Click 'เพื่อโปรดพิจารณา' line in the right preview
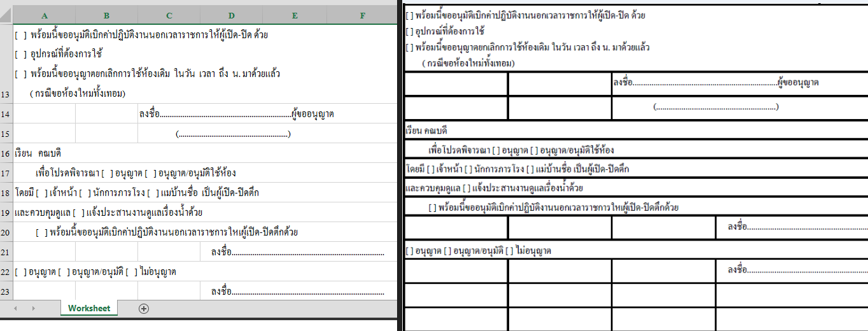This screenshot has width=868, height=331. click(521, 150)
